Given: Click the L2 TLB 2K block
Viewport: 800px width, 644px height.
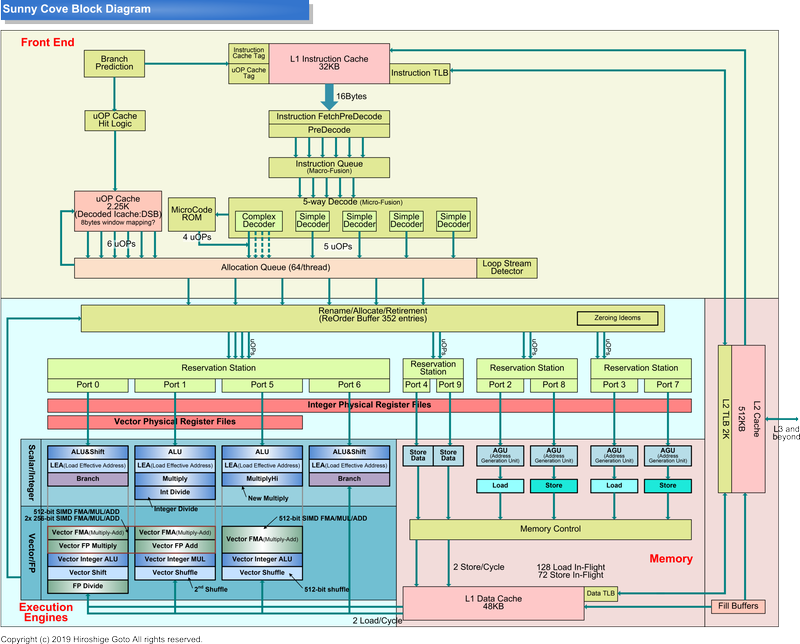Looking at the screenshot, I should click(725, 419).
